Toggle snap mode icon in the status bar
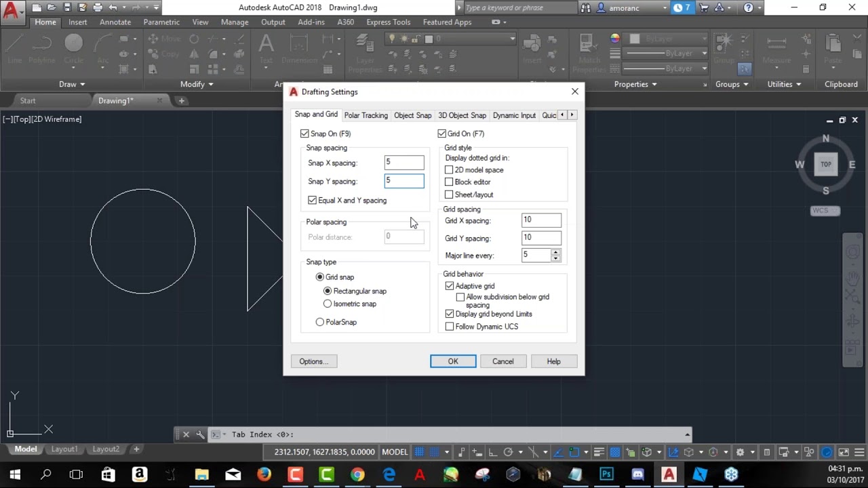Image resolution: width=868 pixels, height=488 pixels. click(x=435, y=452)
